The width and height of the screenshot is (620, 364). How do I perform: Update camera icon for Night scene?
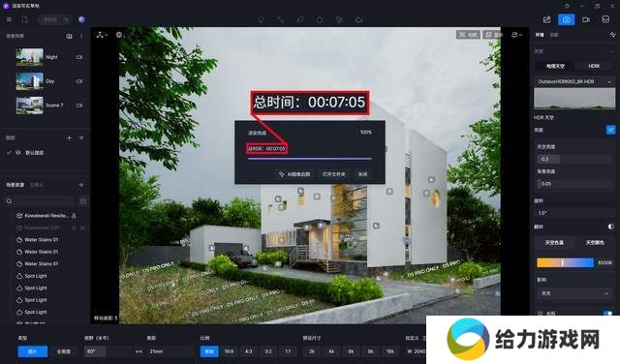click(x=79, y=57)
